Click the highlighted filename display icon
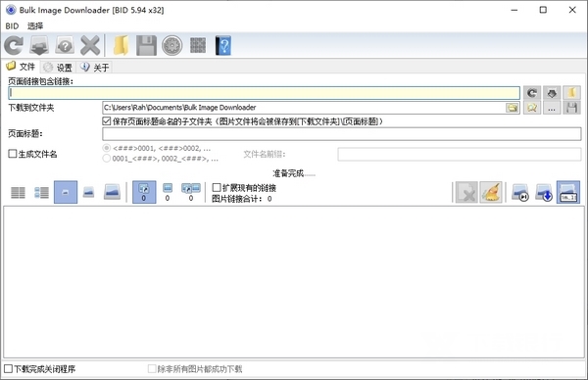Screen dimensions: 588x380 point(568,192)
